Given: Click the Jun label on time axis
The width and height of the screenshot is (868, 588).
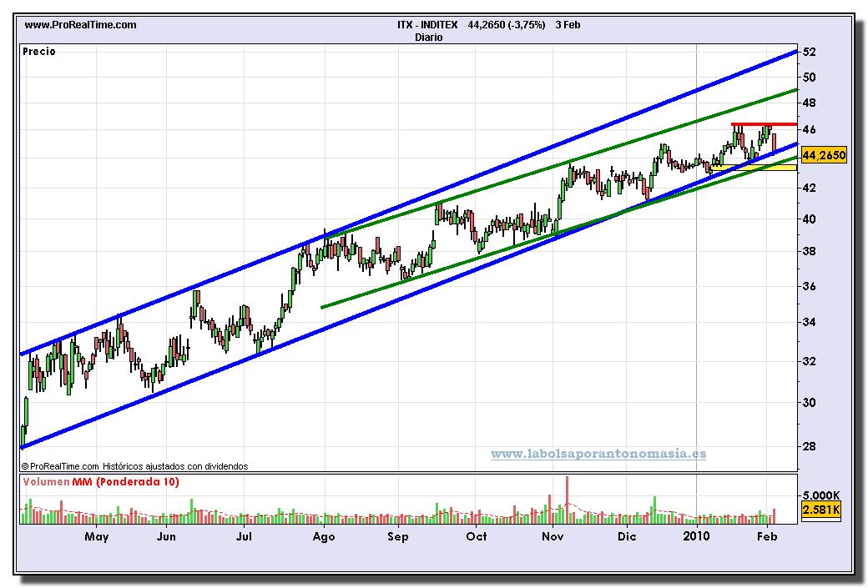Looking at the screenshot, I should [167, 536].
